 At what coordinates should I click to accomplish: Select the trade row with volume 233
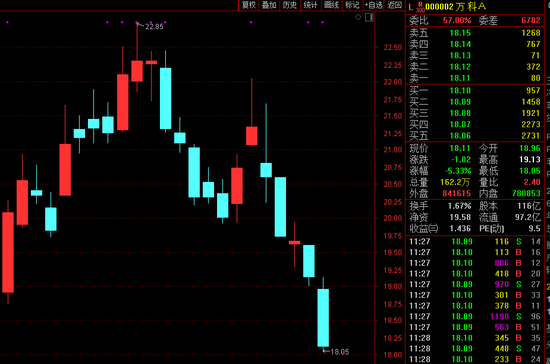[475, 359]
